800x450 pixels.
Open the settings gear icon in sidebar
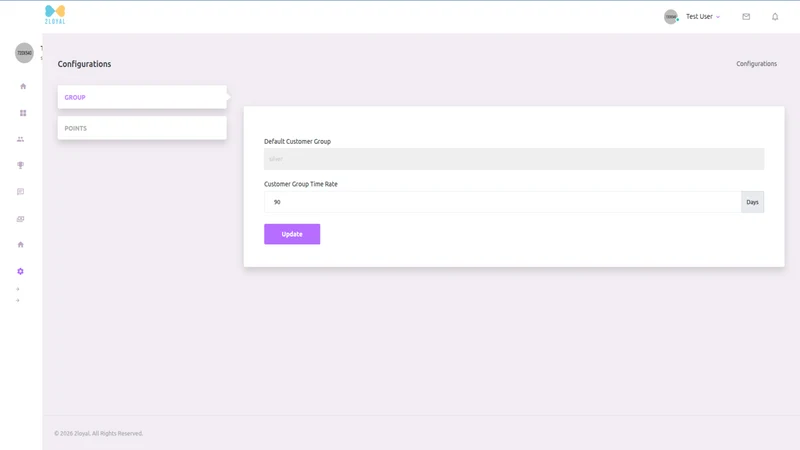(x=20, y=271)
